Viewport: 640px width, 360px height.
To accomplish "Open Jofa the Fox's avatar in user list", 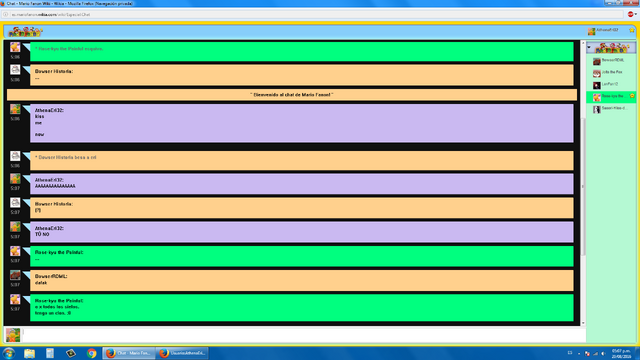I will coord(597,73).
